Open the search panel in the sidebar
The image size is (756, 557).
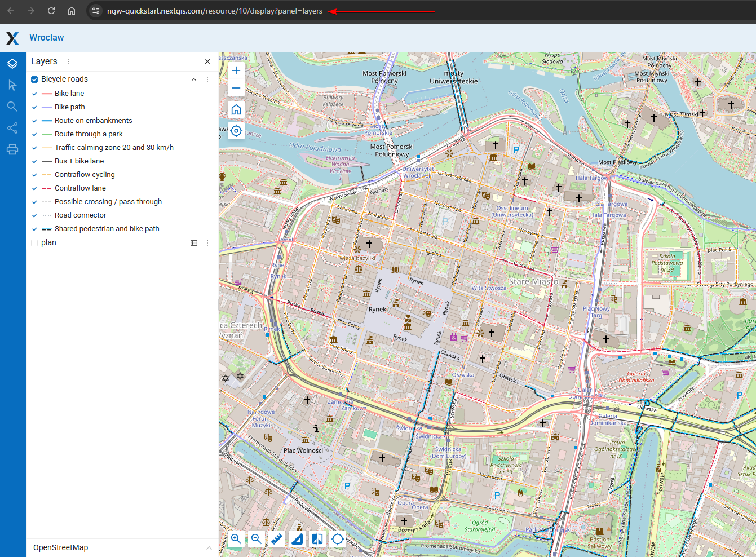(x=12, y=107)
